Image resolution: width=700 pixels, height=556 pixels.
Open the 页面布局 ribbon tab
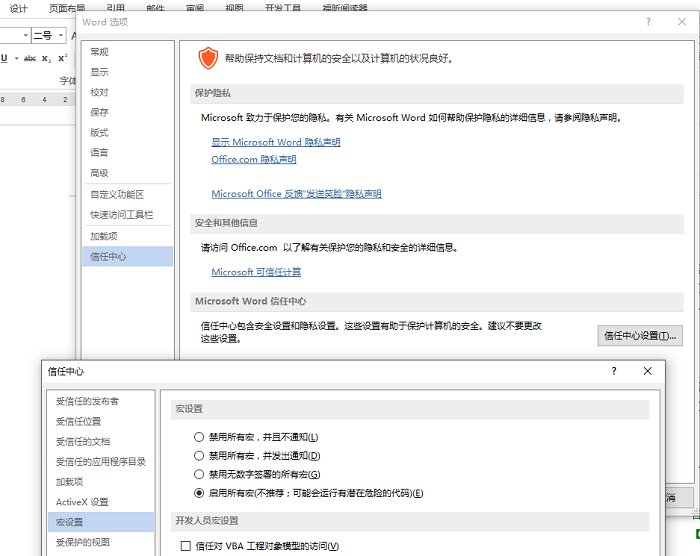tap(67, 8)
